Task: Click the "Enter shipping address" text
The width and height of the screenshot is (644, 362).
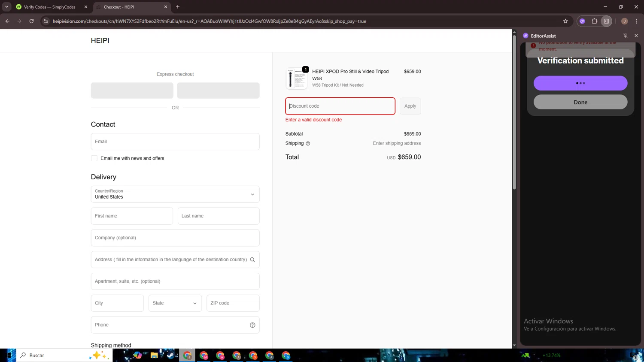Action: pos(397,143)
